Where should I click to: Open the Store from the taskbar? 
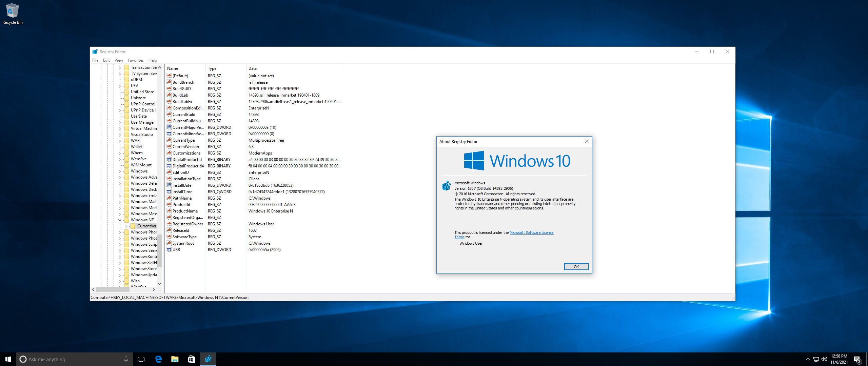tap(191, 359)
